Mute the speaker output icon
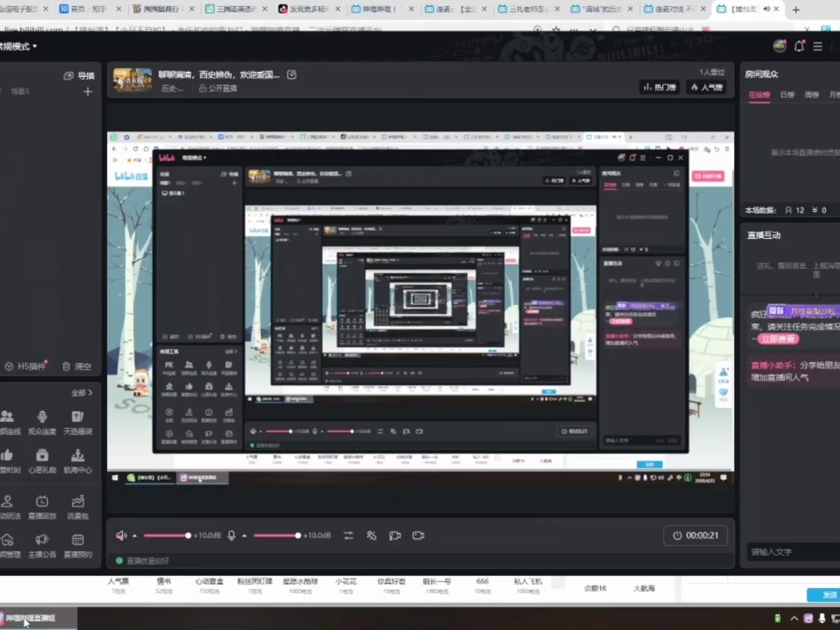 tap(121, 535)
